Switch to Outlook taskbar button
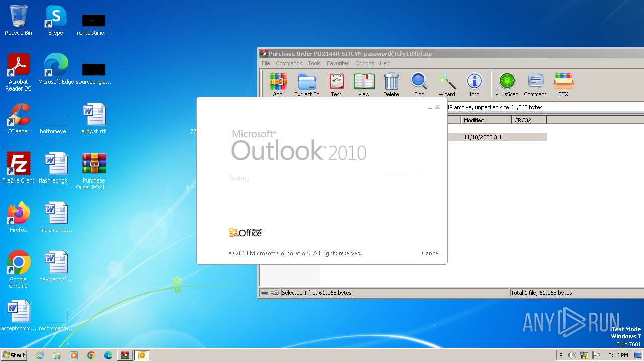 pos(142,355)
